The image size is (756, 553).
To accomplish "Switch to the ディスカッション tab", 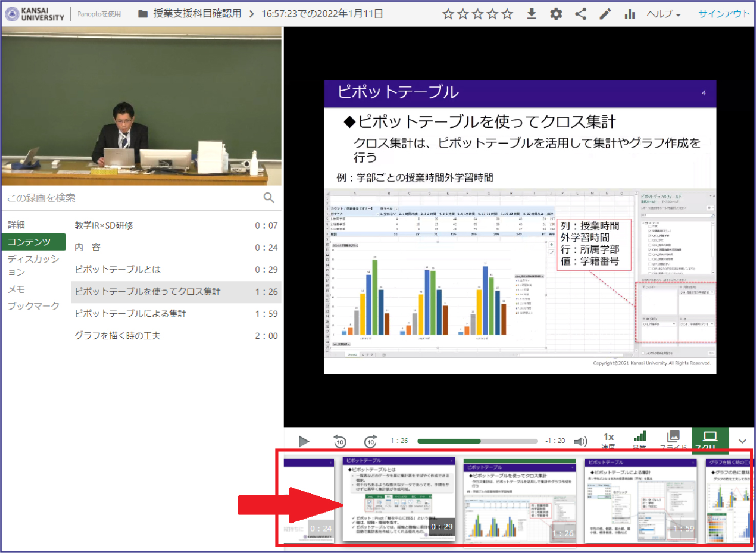I will click(x=33, y=265).
